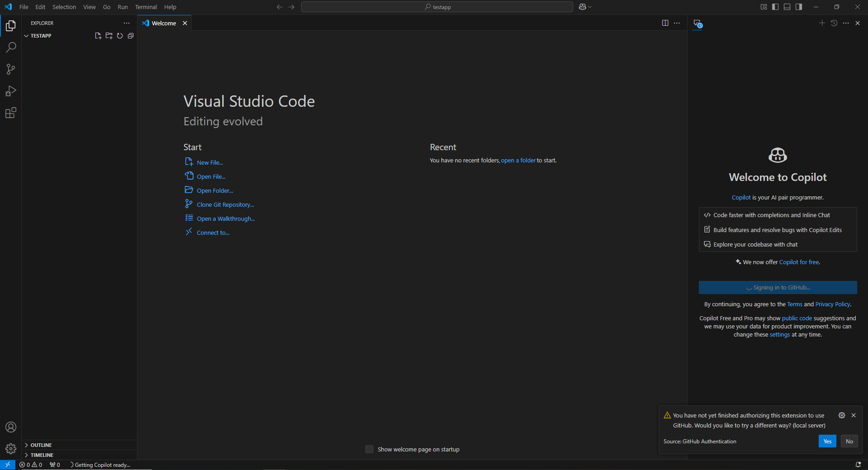Open the customize layout control
Image resolution: width=868 pixels, height=470 pixels.
tap(764, 7)
